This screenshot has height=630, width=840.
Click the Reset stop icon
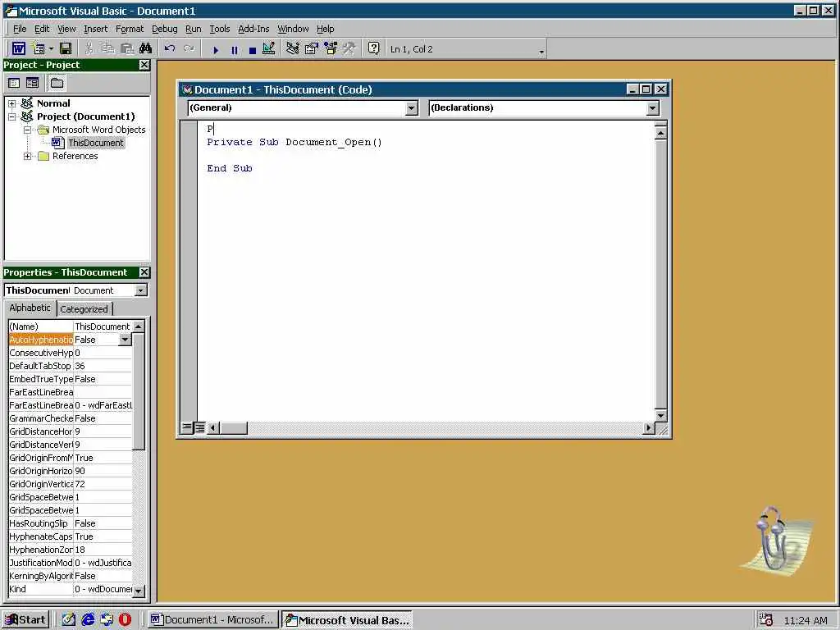click(253, 50)
